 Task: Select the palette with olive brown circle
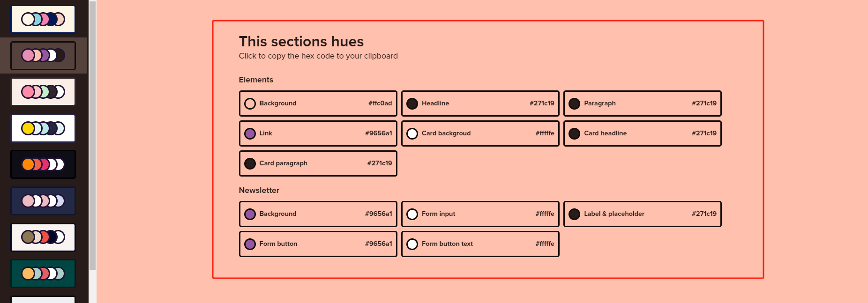(x=43, y=237)
